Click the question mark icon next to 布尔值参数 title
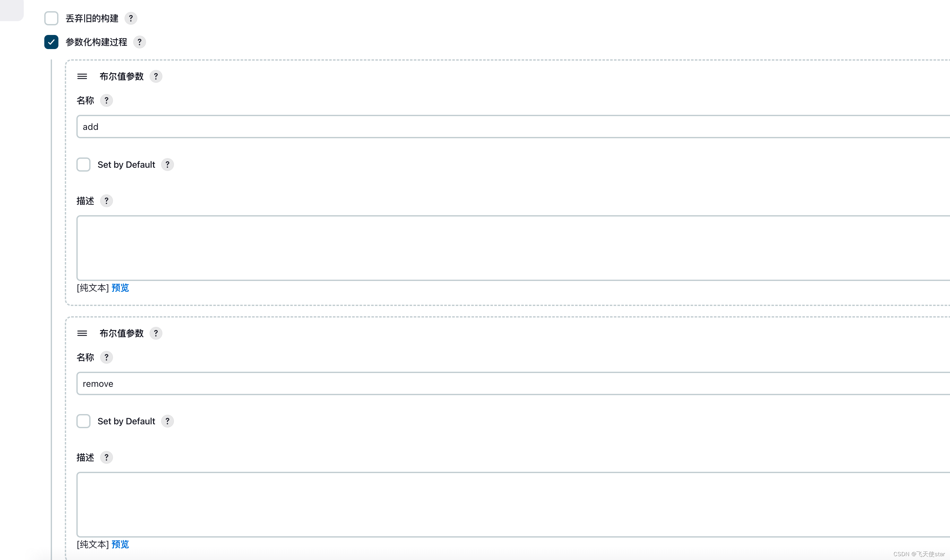Image resolution: width=950 pixels, height=560 pixels. (157, 77)
